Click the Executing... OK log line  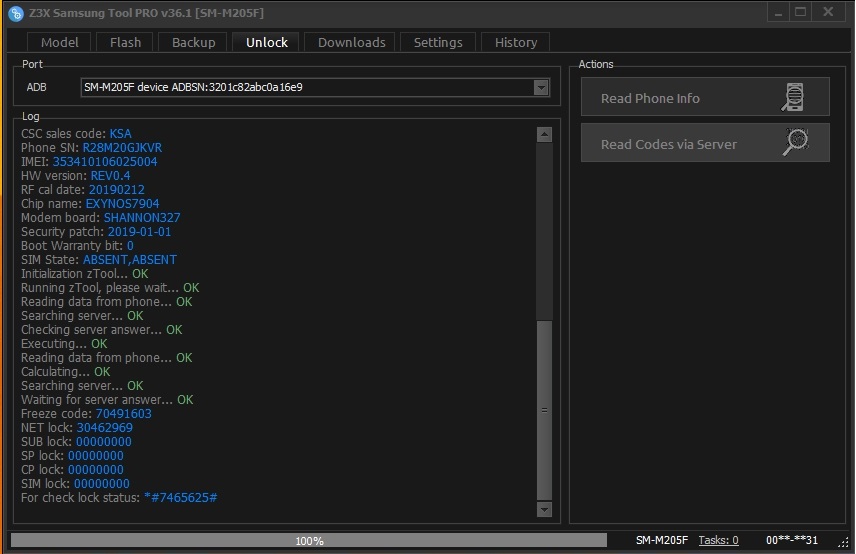(64, 344)
